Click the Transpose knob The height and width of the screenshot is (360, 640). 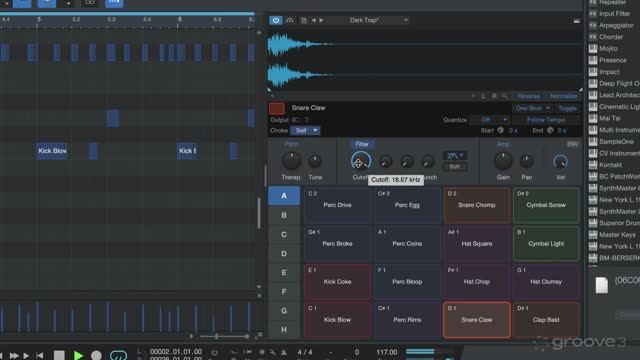(x=291, y=161)
